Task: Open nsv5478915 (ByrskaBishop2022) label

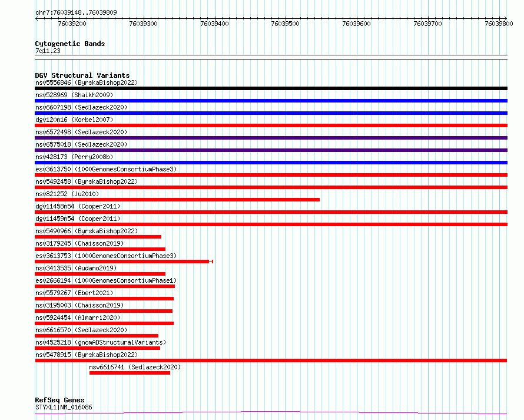Action: point(87,355)
